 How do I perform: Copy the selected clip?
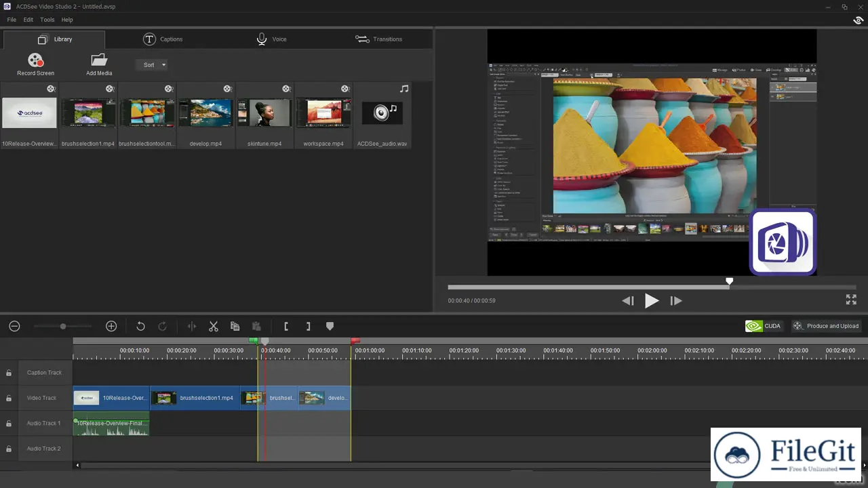pos(235,326)
